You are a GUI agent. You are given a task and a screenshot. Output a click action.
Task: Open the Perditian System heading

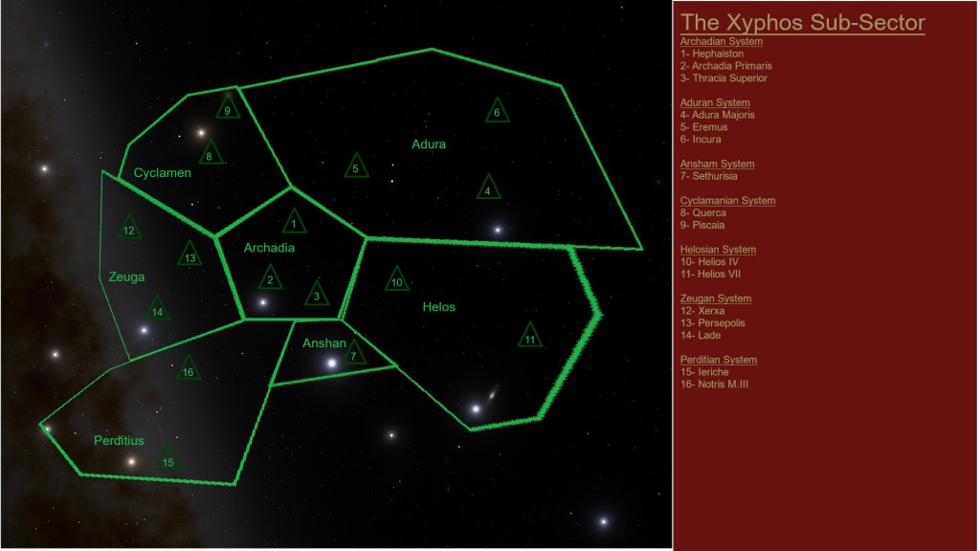(x=718, y=360)
